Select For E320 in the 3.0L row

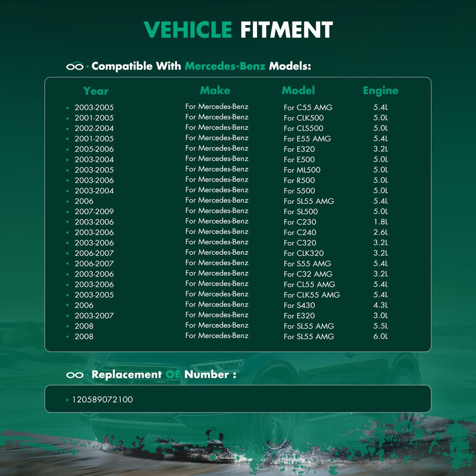pyautogui.click(x=299, y=316)
